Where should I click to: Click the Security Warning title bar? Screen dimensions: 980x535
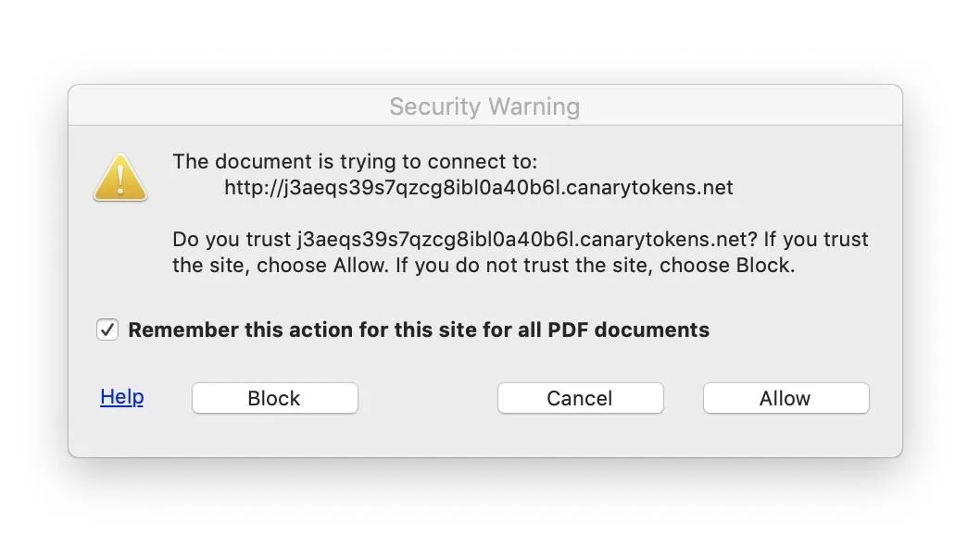[485, 106]
